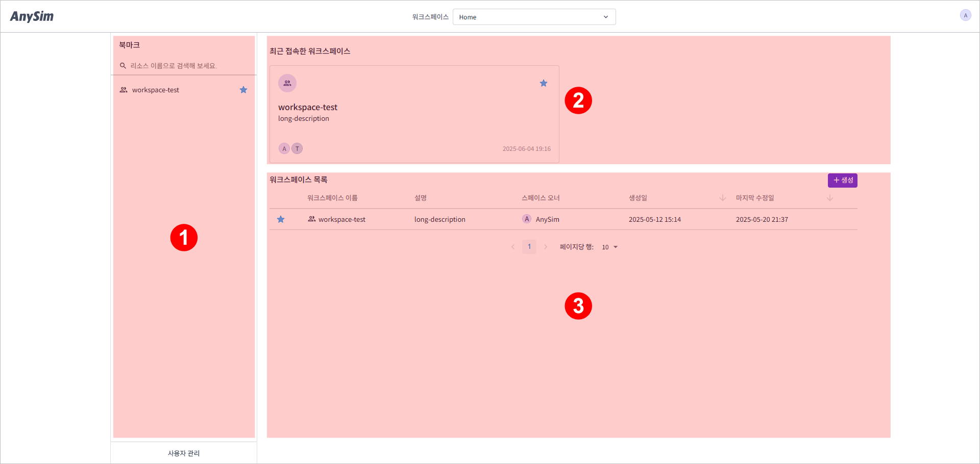980x464 pixels.
Task: Click member avatar A on workspace card
Action: point(284,148)
